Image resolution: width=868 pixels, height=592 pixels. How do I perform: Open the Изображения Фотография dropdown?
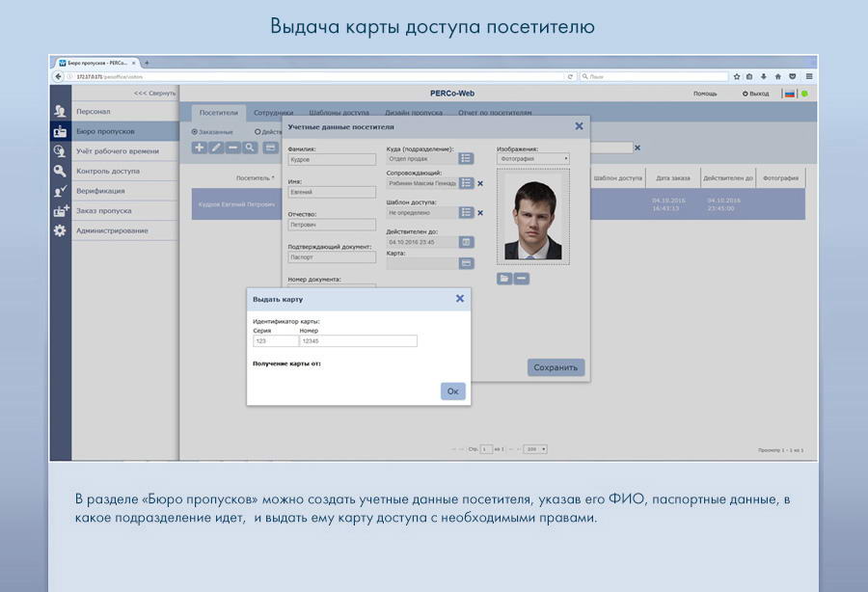[x=533, y=158]
